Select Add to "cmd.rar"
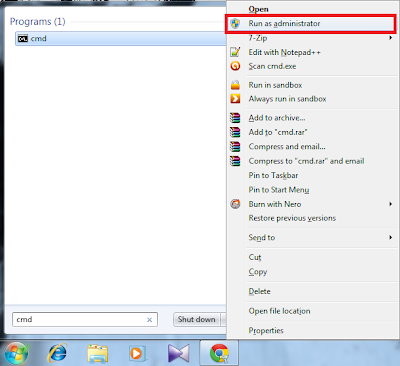 [278, 132]
